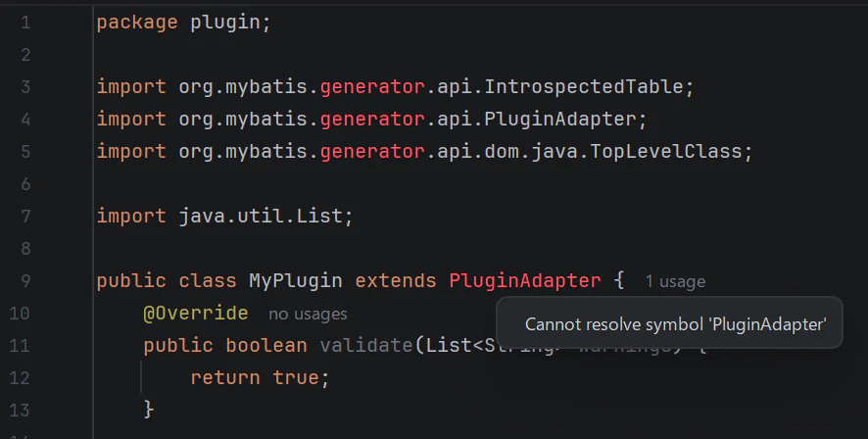This screenshot has height=439, width=868.
Task: Click the 'no usages' hint after @Override
Action: tap(308, 314)
